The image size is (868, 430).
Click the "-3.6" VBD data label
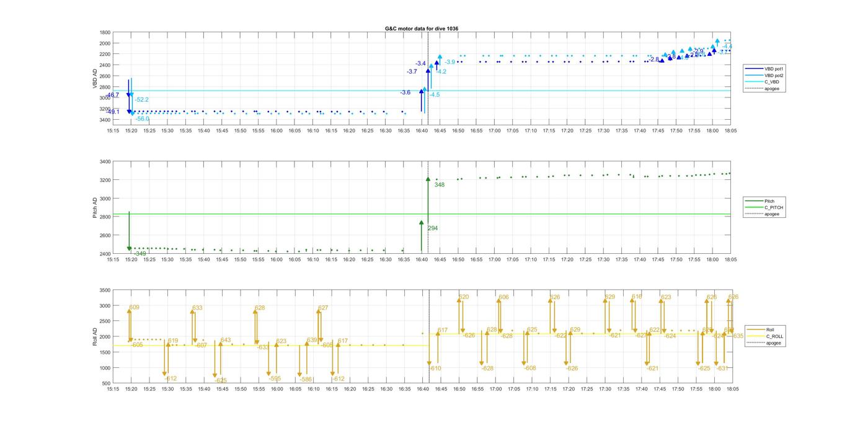405,92
